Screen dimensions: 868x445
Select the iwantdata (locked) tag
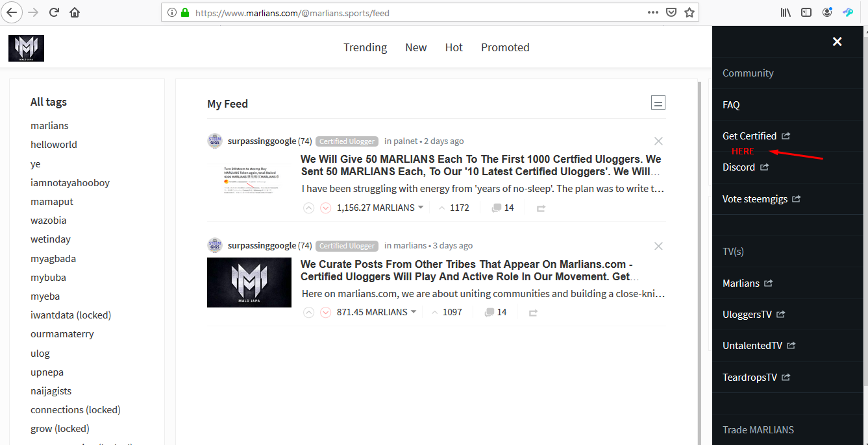(x=71, y=315)
